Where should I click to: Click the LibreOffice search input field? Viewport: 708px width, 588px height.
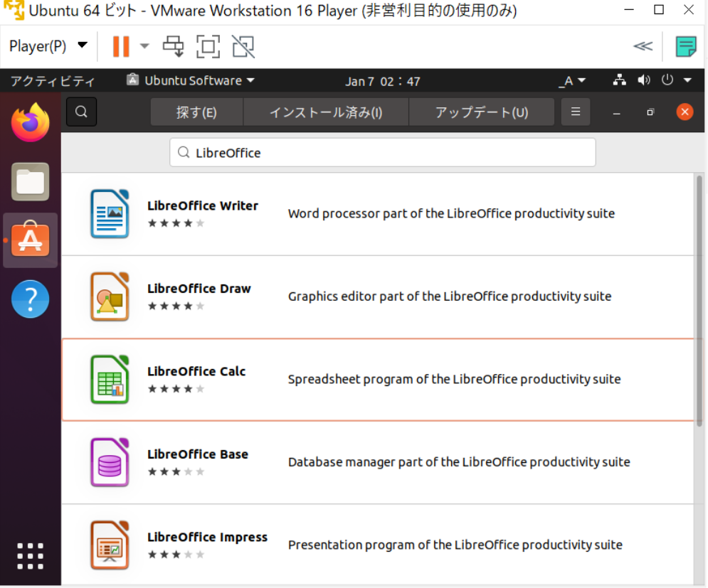pos(383,153)
